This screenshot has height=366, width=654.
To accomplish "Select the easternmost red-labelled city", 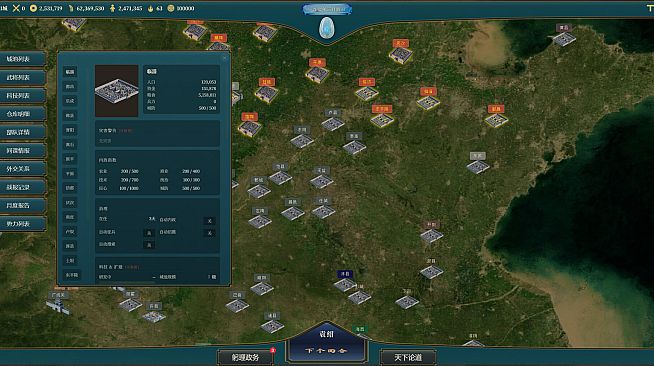I will click(496, 116).
